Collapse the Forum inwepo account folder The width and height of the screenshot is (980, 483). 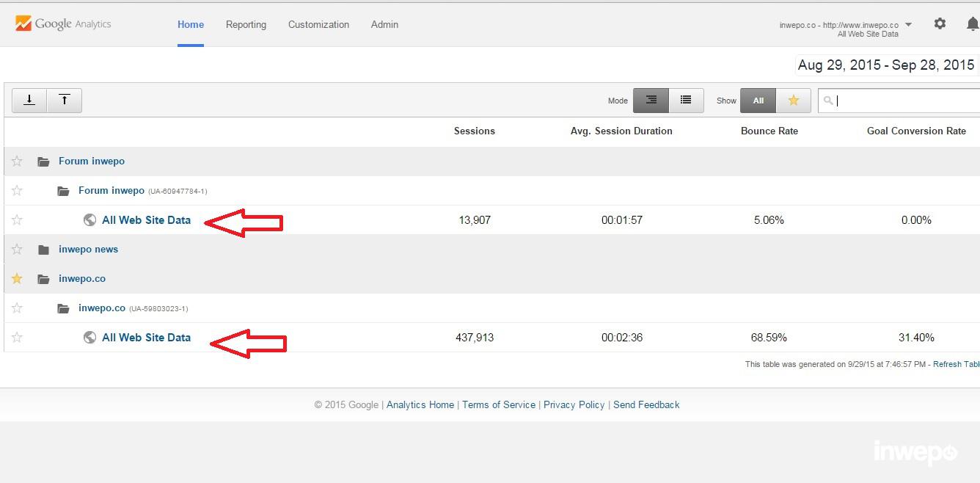(x=43, y=161)
